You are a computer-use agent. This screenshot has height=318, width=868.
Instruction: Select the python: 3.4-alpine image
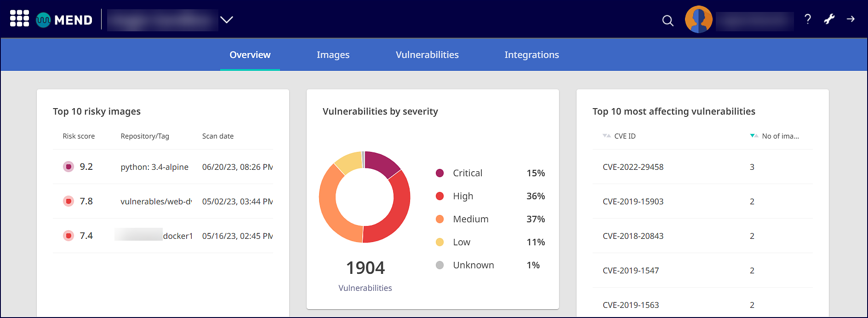point(154,167)
